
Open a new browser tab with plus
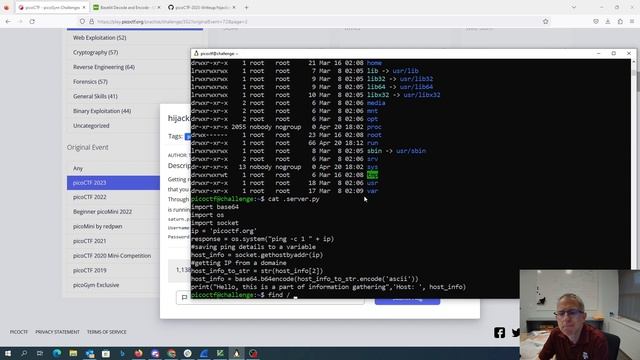(x=246, y=7)
